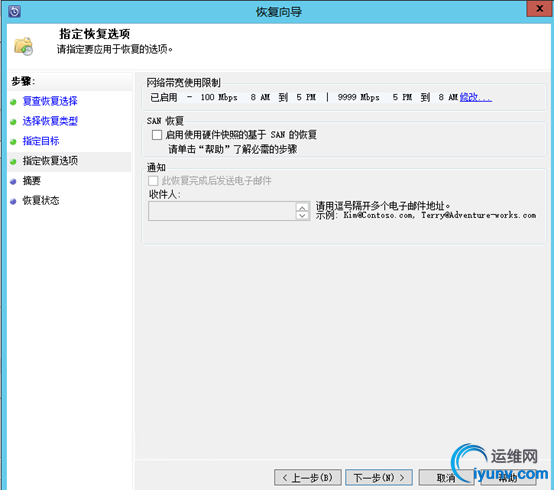
Task: Click the green bullet beside 指定恢复选项
Action: click(x=13, y=161)
